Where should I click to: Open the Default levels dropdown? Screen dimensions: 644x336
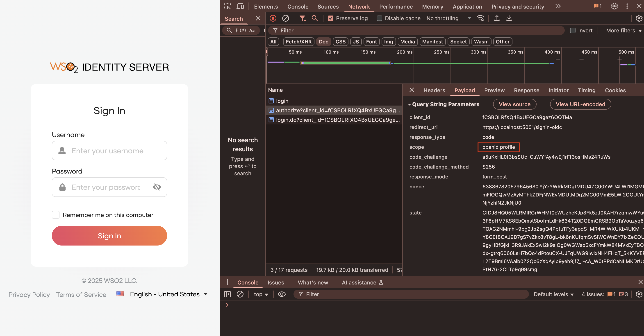553,294
